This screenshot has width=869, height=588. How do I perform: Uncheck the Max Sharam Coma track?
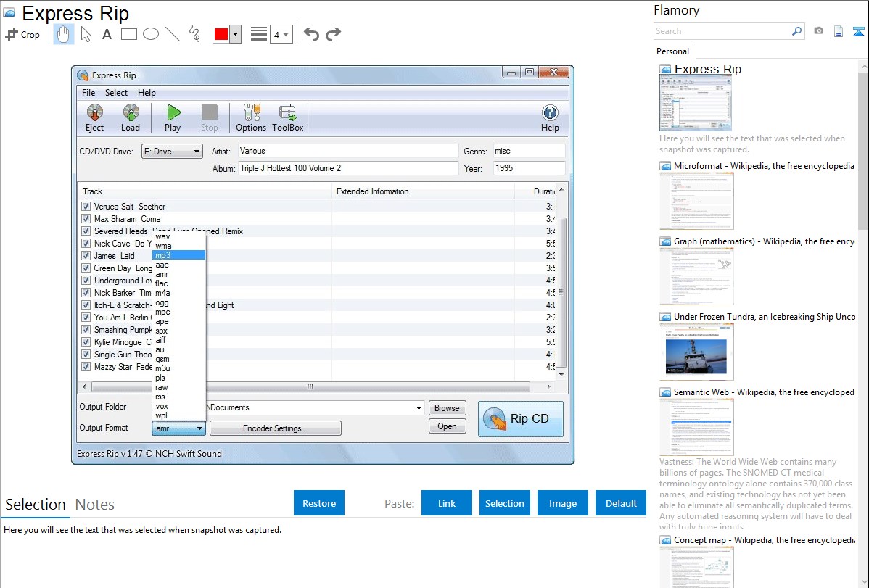tap(86, 219)
